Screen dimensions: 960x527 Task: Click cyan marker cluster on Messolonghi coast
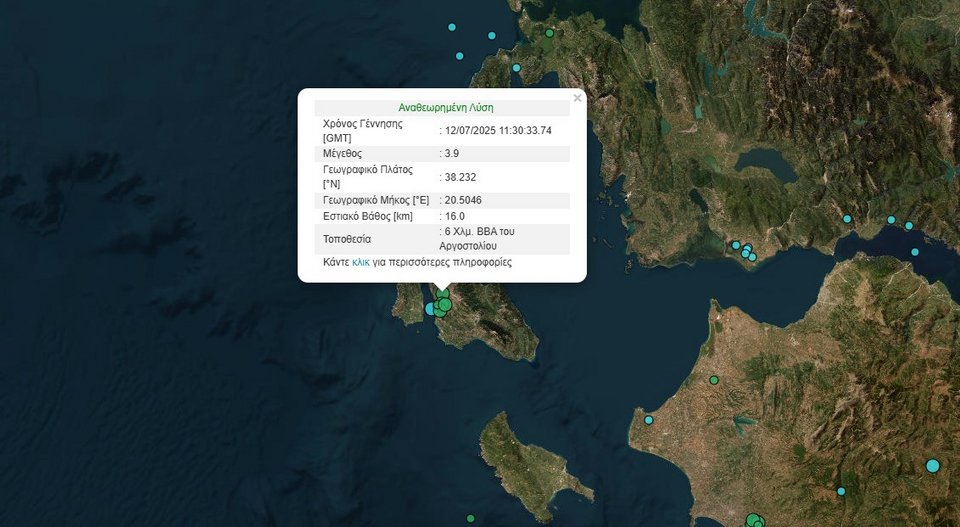(746, 250)
